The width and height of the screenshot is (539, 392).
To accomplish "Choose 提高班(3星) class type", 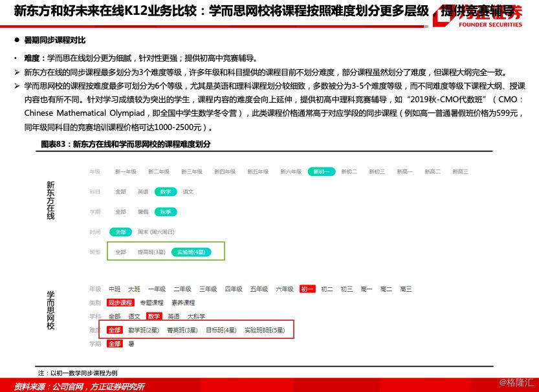I will tap(151, 252).
